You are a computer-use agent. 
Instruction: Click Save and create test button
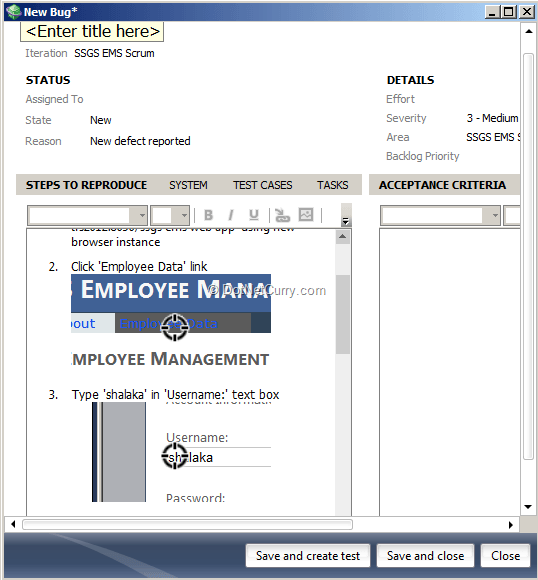point(308,556)
